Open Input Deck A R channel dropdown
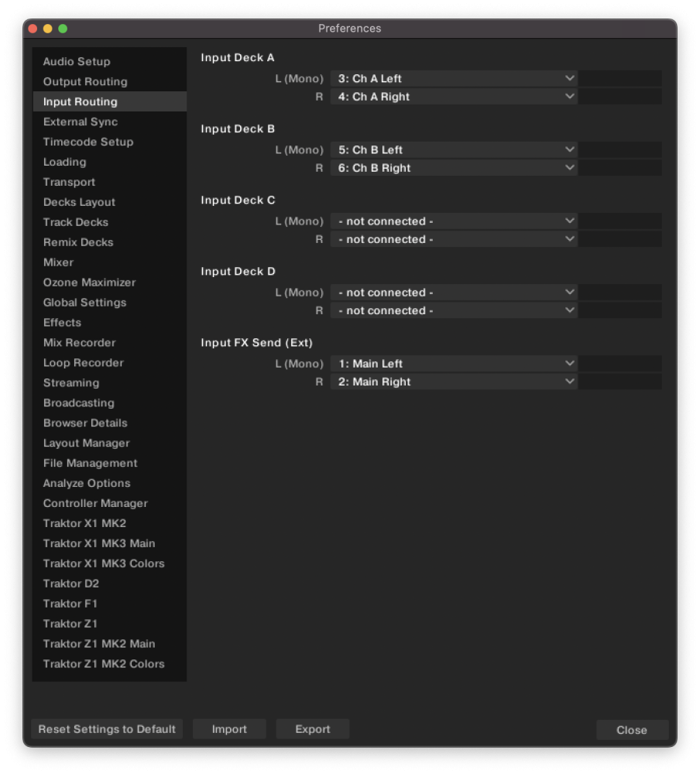The height and width of the screenshot is (774, 700). [x=454, y=97]
